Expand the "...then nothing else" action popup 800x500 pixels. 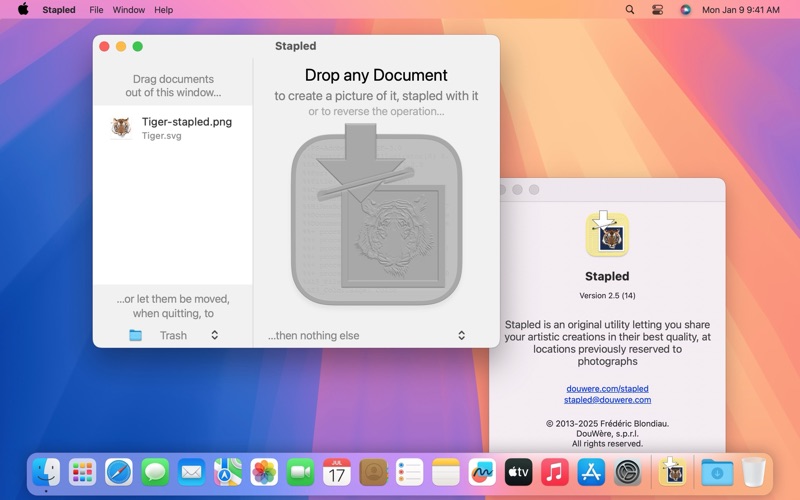point(366,335)
